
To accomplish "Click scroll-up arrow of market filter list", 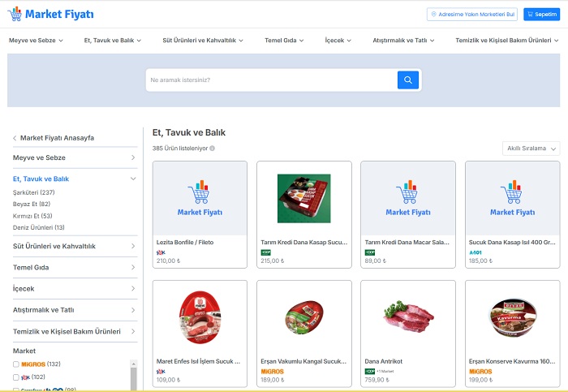I will tap(134, 364).
